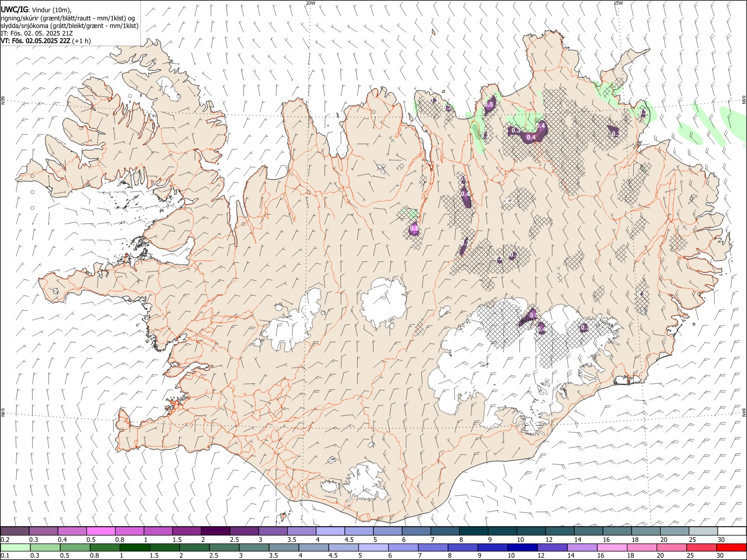Click the '15W' longitude label

tap(619, 3)
